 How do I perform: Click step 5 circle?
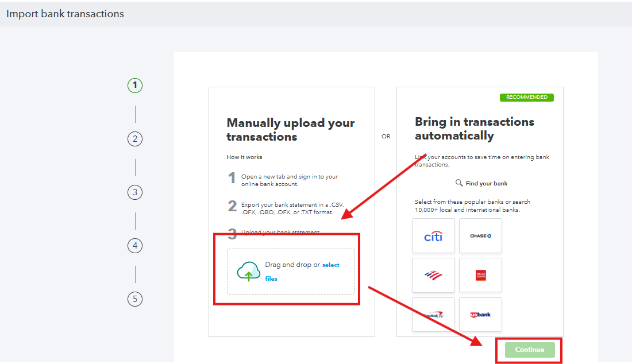click(135, 299)
